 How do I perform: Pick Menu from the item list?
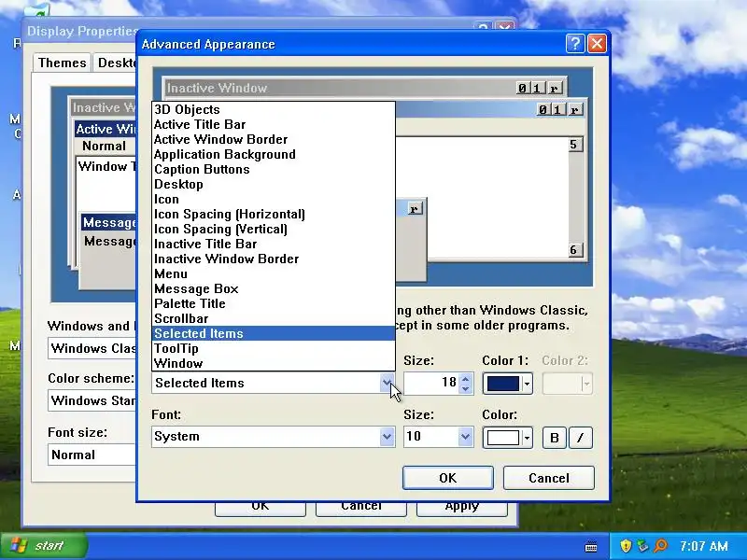(x=274, y=273)
